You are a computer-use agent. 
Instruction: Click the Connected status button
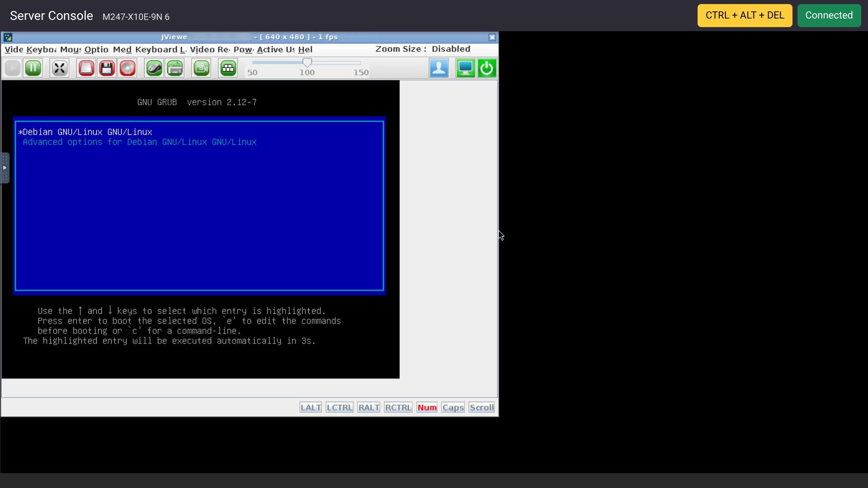coord(829,15)
